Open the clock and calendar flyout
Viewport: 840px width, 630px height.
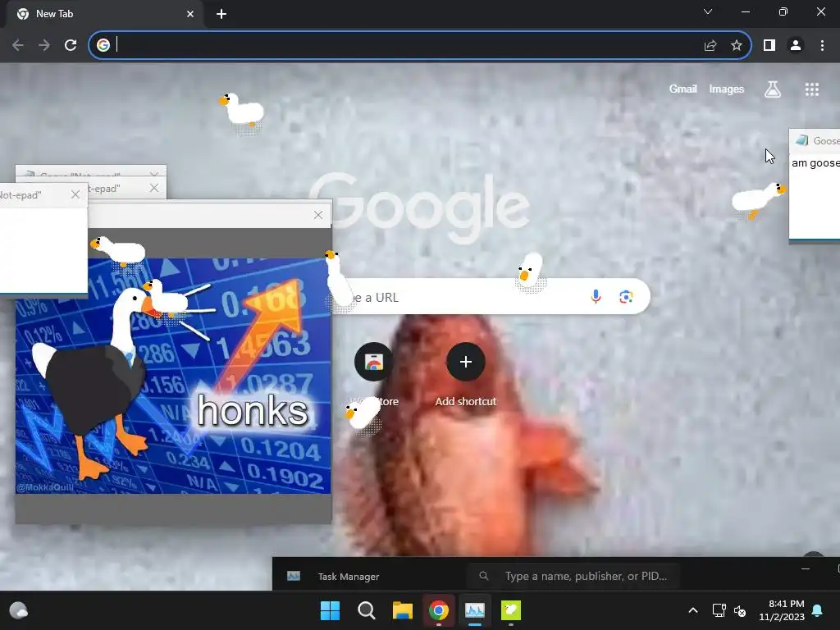click(782, 610)
